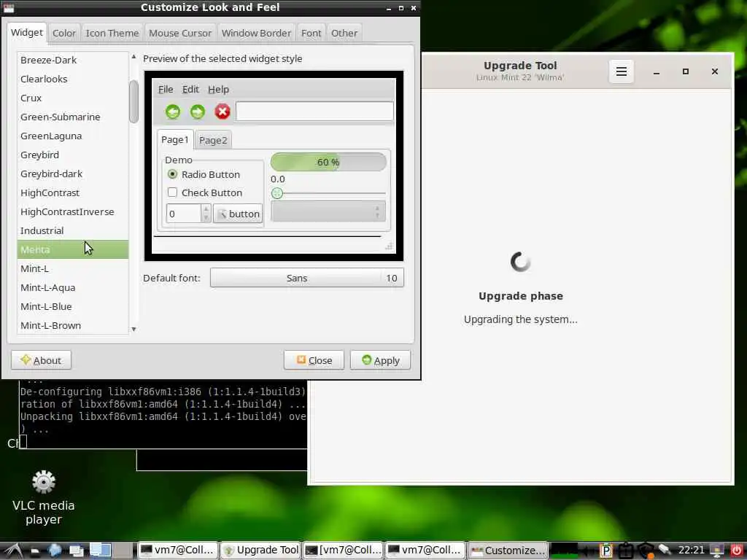The width and height of the screenshot is (747, 560).
Task: Select the HighContrastInverse theme
Action: tap(73, 212)
